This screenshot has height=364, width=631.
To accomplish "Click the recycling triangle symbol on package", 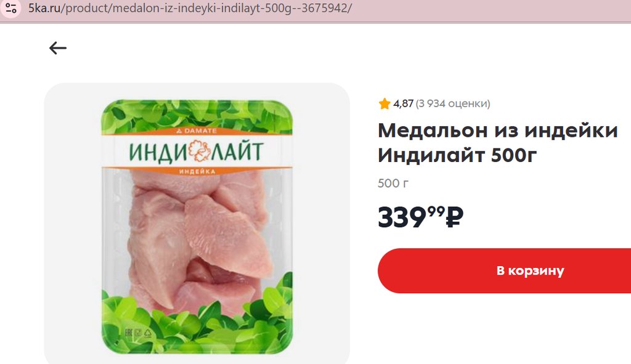I will point(148,333).
